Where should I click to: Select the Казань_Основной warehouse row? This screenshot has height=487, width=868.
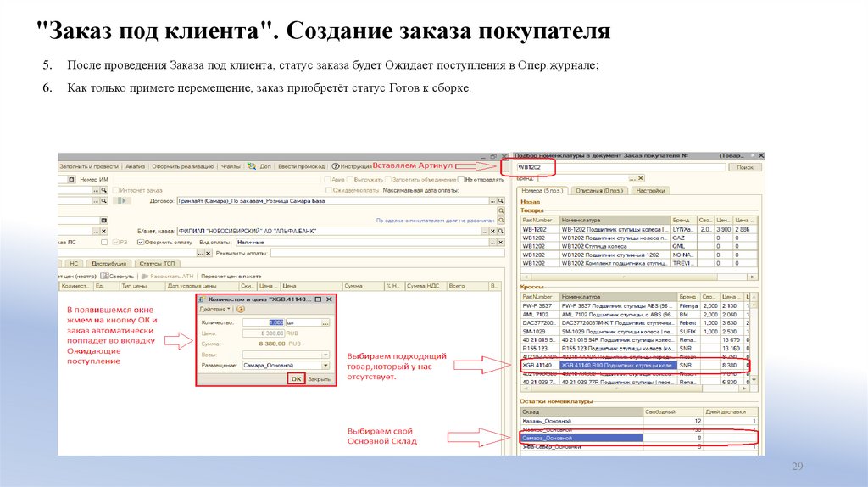[x=639, y=421]
